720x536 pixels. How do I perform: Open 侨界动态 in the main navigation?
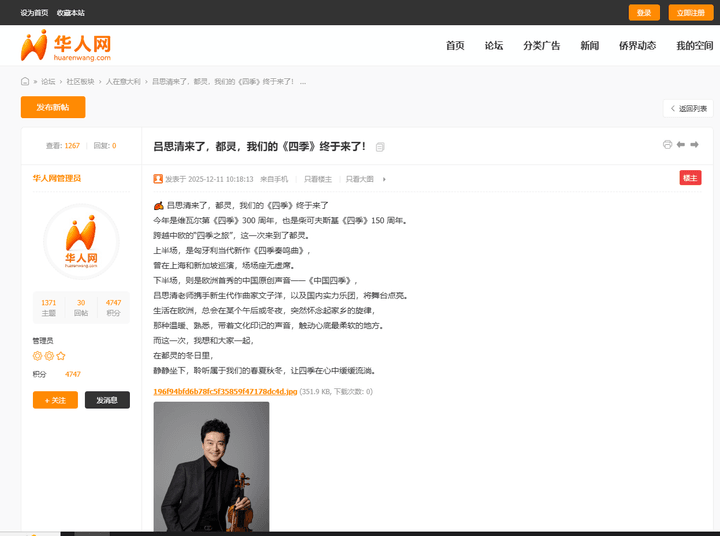[x=637, y=46]
